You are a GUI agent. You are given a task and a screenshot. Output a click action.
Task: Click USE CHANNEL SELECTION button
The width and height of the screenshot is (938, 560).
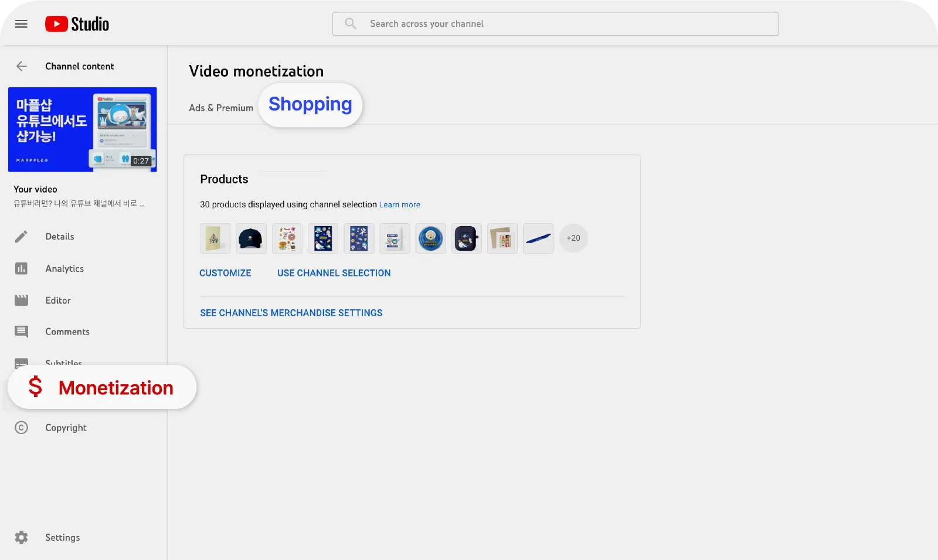334,273
